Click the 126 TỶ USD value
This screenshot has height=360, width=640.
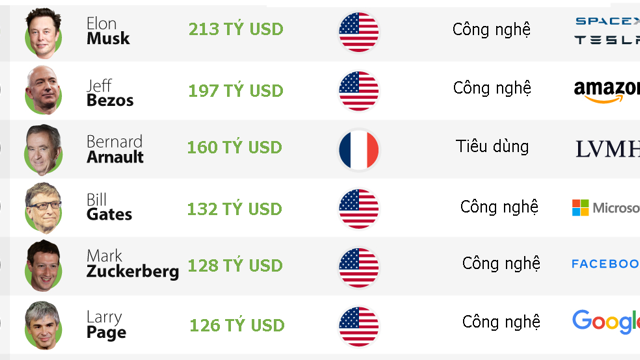click(x=237, y=325)
